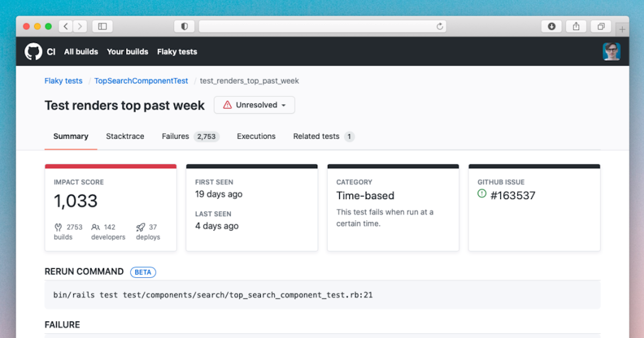Open All builds in navigation
This screenshot has width=644, height=338.
(81, 52)
